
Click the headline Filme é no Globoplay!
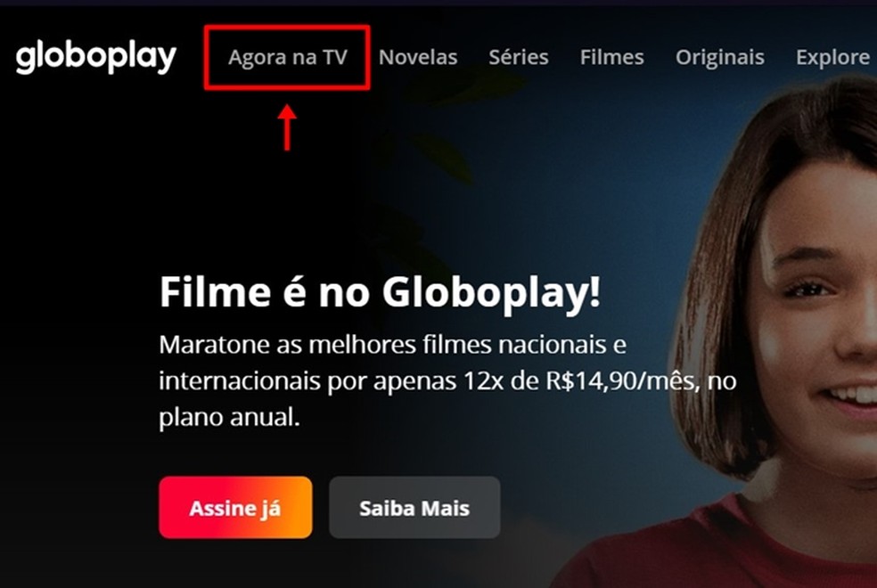pyautogui.click(x=380, y=291)
